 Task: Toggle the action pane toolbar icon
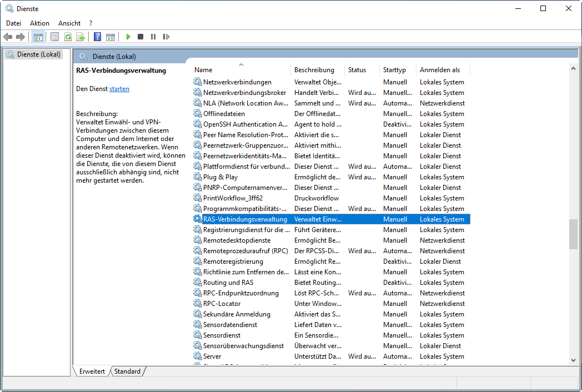pyautogui.click(x=111, y=37)
